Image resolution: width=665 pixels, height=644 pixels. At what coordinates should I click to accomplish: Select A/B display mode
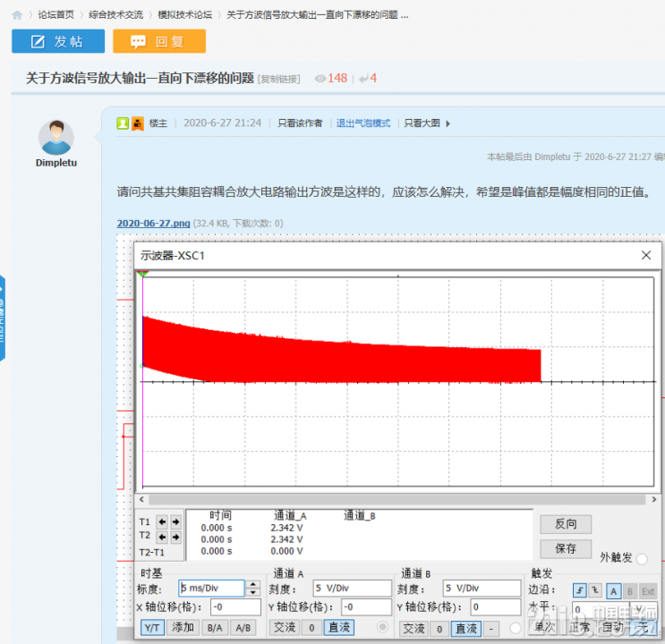[243, 628]
